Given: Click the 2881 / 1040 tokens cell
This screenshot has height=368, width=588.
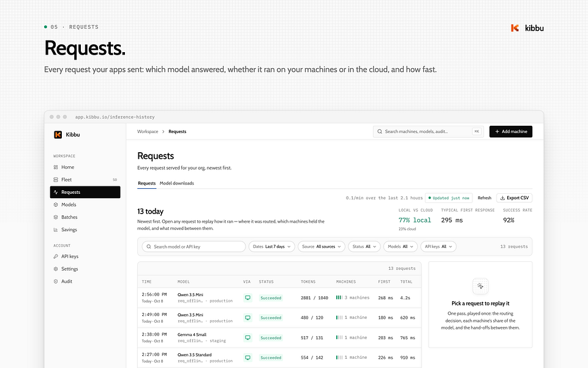Looking at the screenshot, I should (314, 298).
